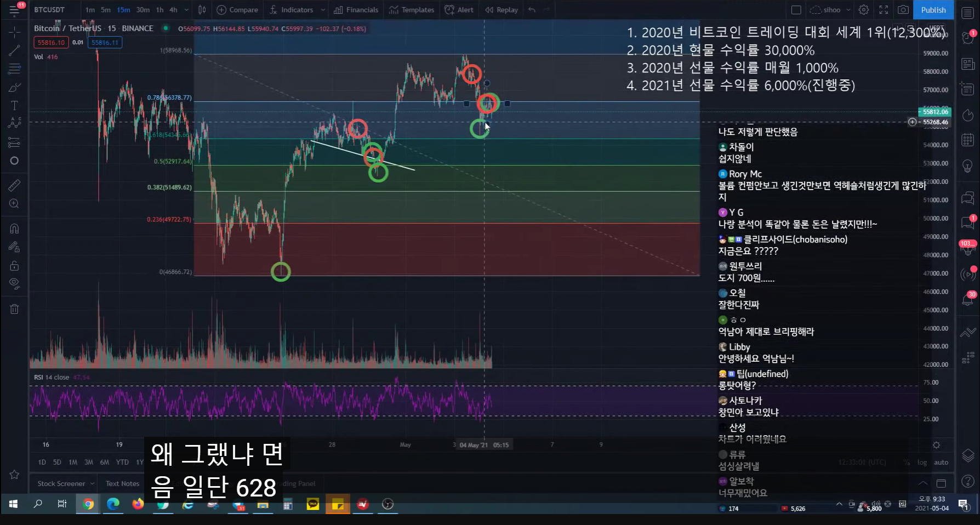The image size is (980, 525).
Task: Click the trash remove drawings icon
Action: tap(14, 309)
